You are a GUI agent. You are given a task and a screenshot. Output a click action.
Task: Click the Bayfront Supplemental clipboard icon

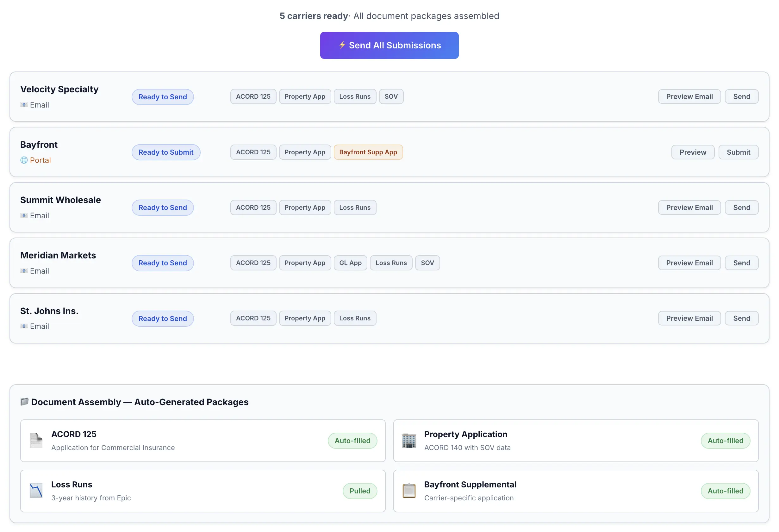coord(408,491)
